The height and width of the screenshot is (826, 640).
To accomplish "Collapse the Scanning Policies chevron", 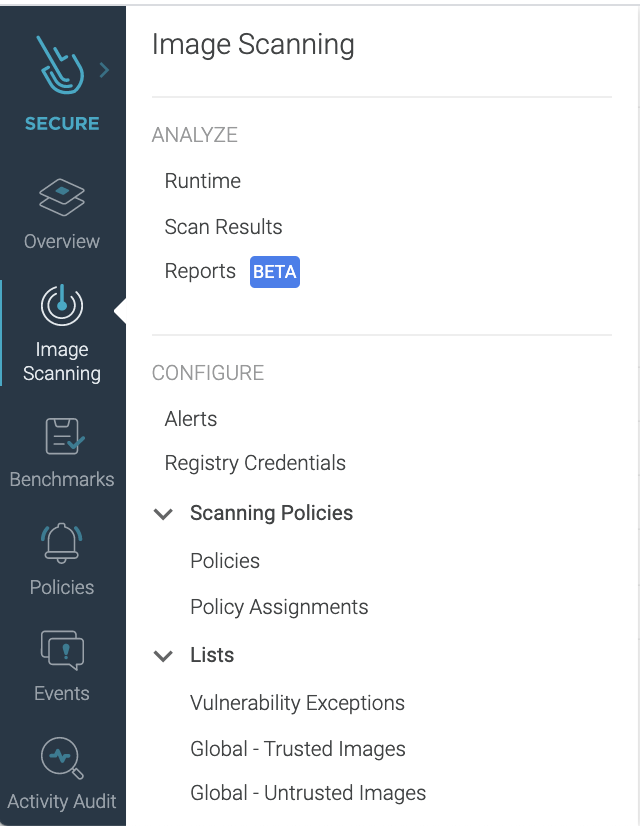I will click(x=163, y=514).
